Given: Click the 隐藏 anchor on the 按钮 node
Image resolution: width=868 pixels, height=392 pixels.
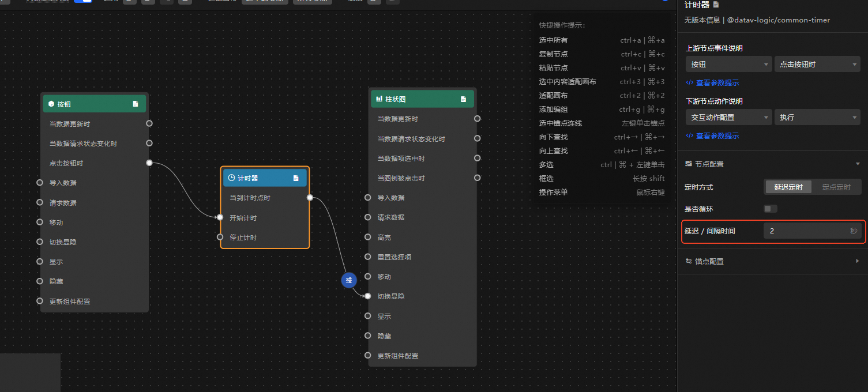Looking at the screenshot, I should point(40,281).
